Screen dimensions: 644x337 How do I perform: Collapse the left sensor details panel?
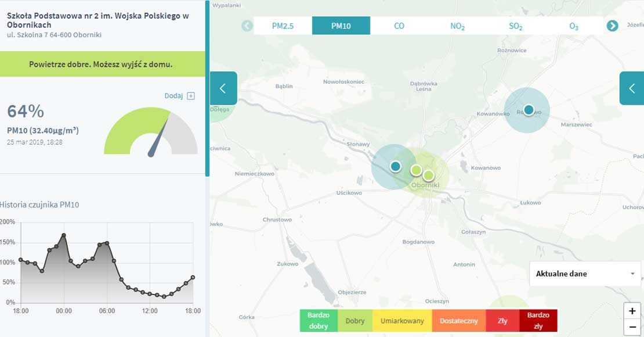coord(223,88)
